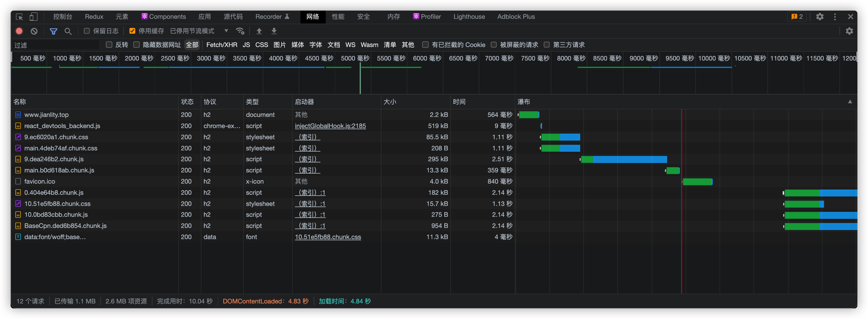Select the Fetch/XHR filter type button
The width and height of the screenshot is (868, 319).
221,45
